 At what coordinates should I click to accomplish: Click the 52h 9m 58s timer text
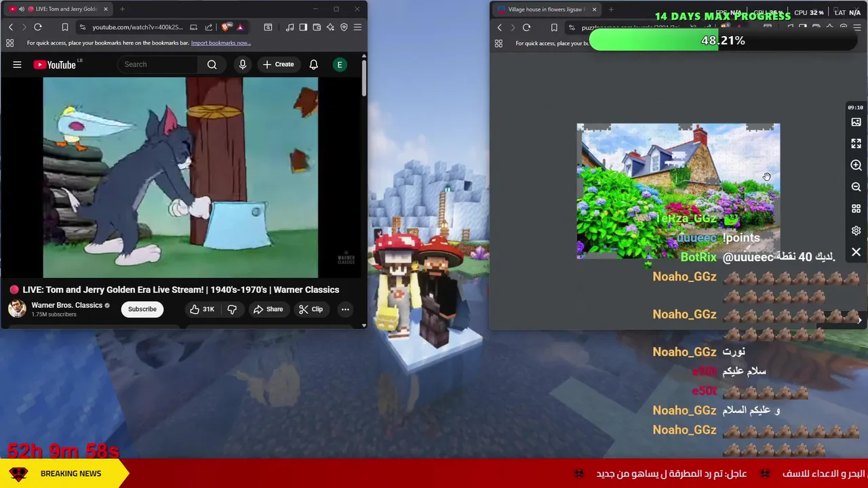pyautogui.click(x=63, y=451)
